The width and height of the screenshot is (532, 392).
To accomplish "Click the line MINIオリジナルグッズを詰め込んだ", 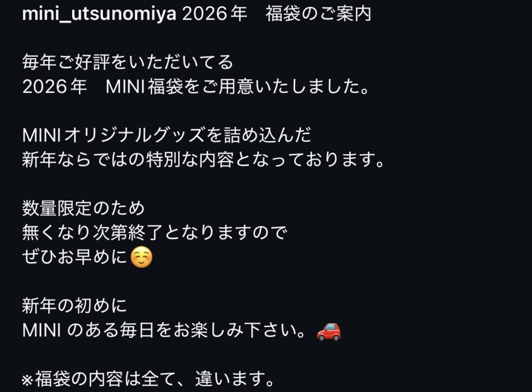I will pos(167,135).
